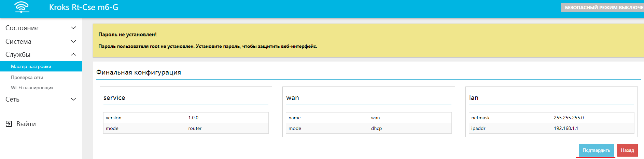Click the Kroks Rt-Cse m6-G title
The width and height of the screenshot is (644, 159).
pyautogui.click(x=84, y=7)
